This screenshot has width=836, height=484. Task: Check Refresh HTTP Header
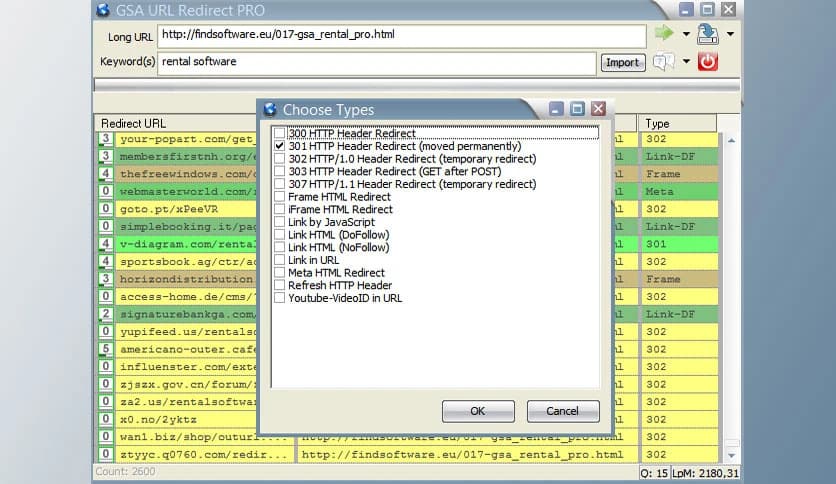click(279, 285)
